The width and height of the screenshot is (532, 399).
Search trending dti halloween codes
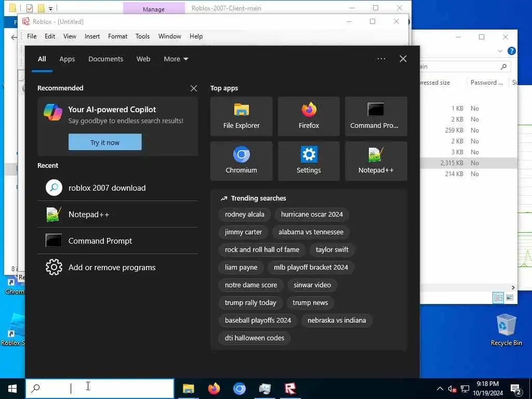[x=255, y=338]
